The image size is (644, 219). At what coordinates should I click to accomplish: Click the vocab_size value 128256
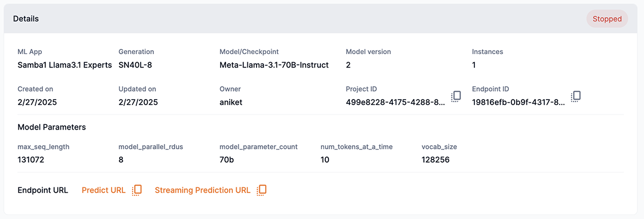coord(435,160)
